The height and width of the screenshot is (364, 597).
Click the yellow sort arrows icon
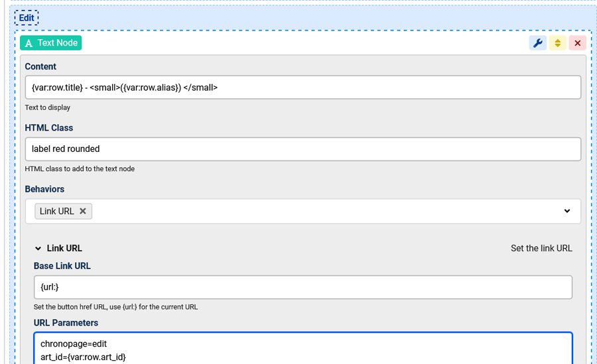pyautogui.click(x=557, y=43)
